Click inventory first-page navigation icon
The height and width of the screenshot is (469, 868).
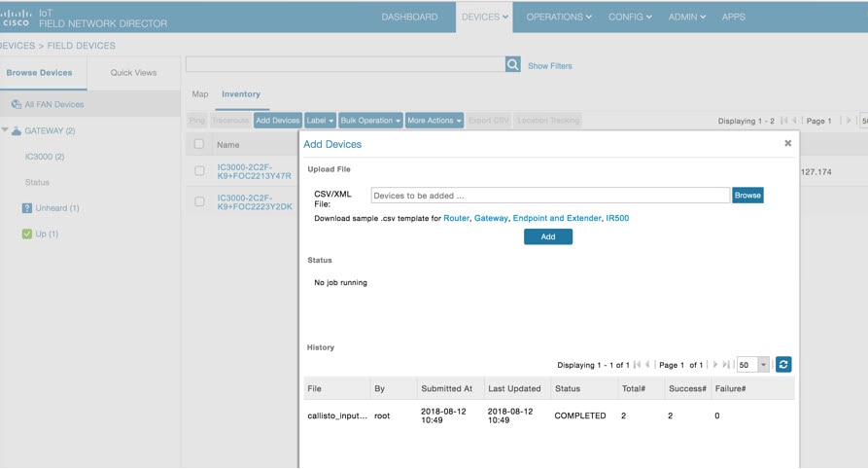(783, 121)
